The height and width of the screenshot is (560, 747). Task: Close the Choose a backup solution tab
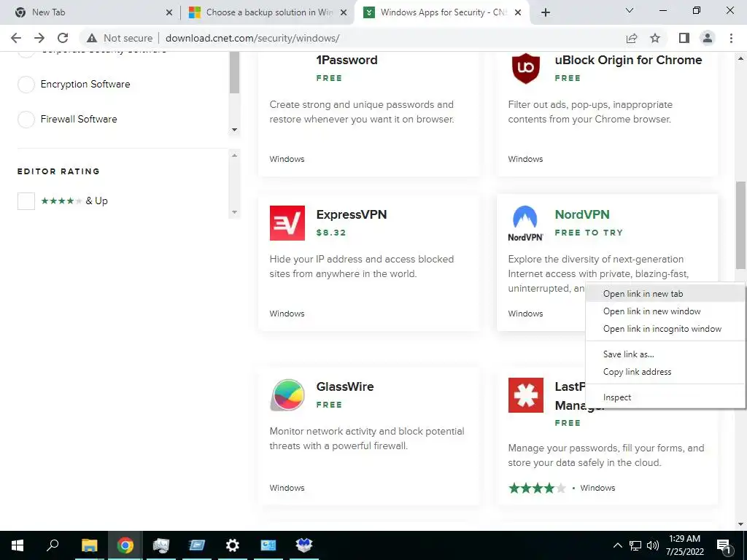pyautogui.click(x=343, y=12)
